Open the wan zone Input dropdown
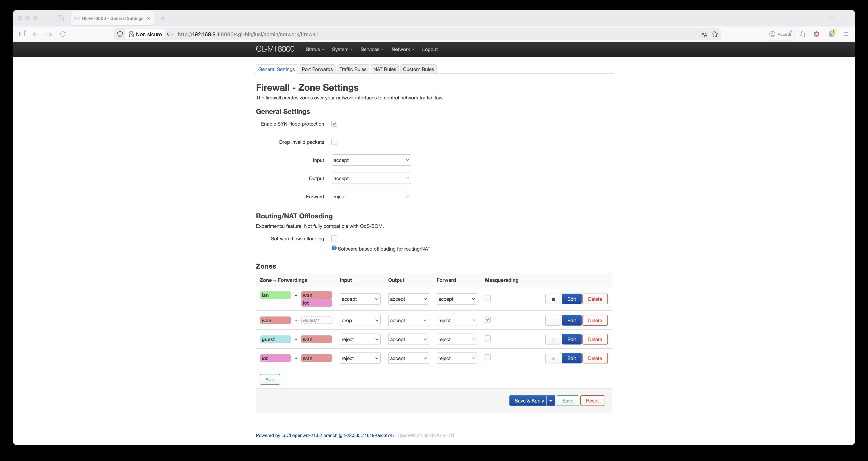The height and width of the screenshot is (461, 868). (x=360, y=320)
